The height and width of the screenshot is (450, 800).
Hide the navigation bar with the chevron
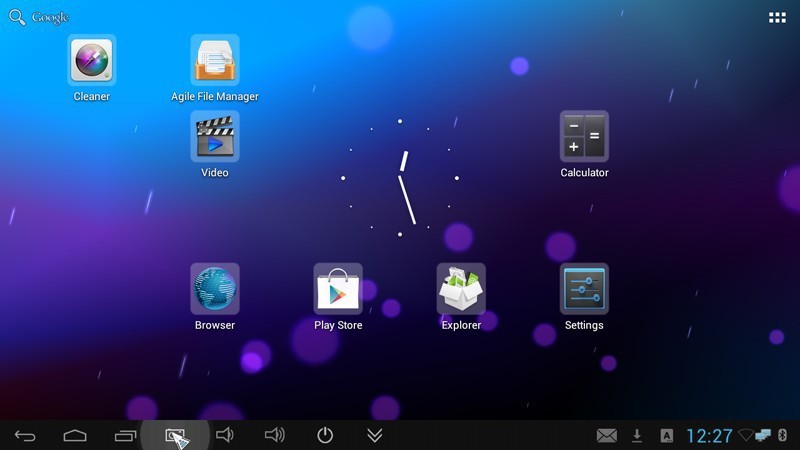point(375,435)
